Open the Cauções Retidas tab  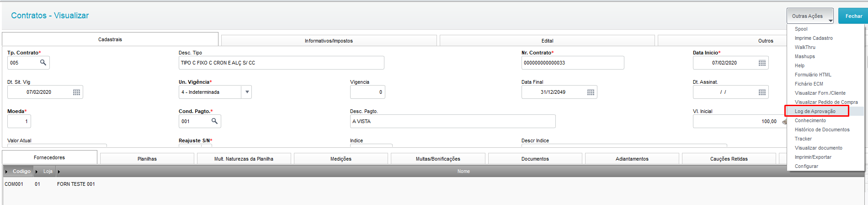(729, 159)
